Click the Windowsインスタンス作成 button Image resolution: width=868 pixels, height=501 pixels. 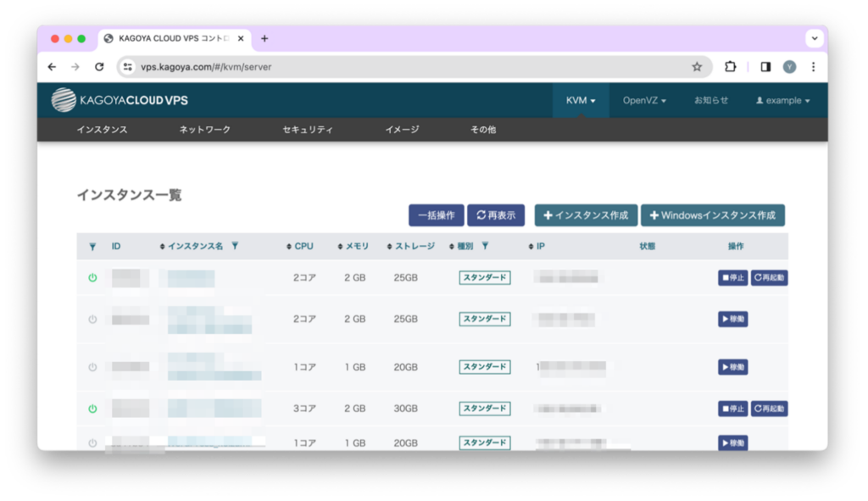(712, 215)
